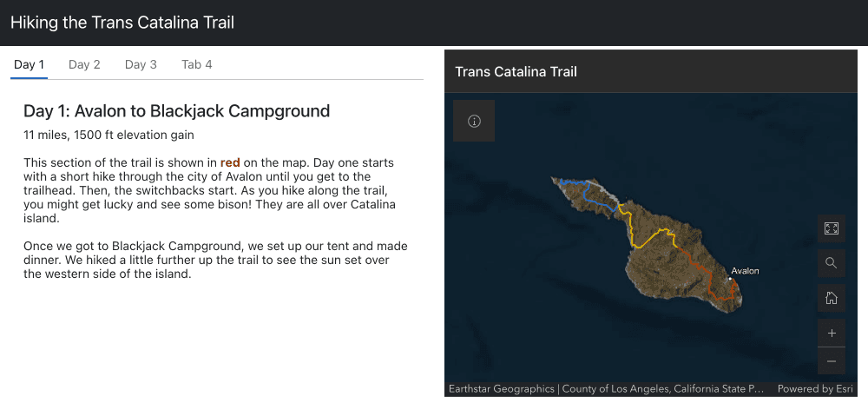Click the Day 1 Avalon to Blackjack heading
The height and width of the screenshot is (403, 868).
pos(177,111)
